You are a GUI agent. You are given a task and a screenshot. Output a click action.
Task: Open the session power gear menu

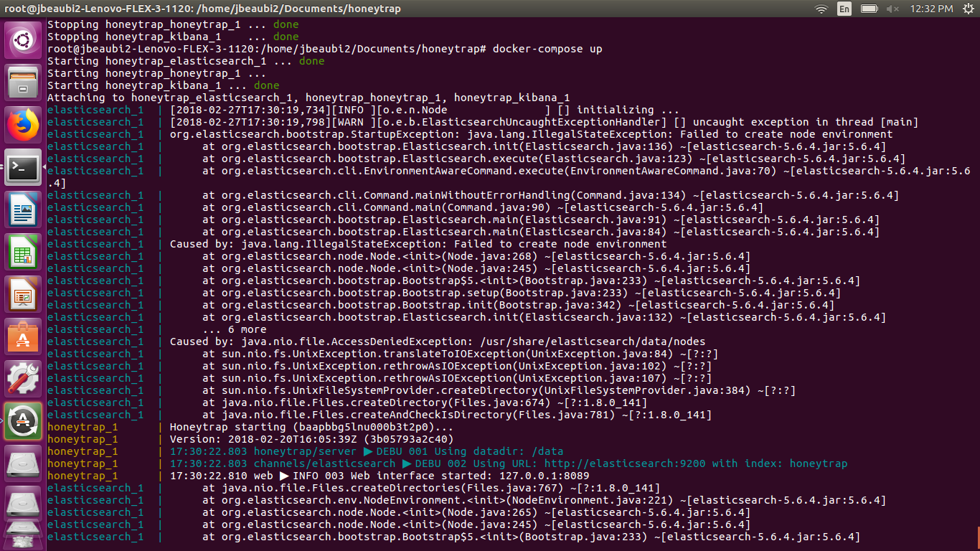pos(970,9)
